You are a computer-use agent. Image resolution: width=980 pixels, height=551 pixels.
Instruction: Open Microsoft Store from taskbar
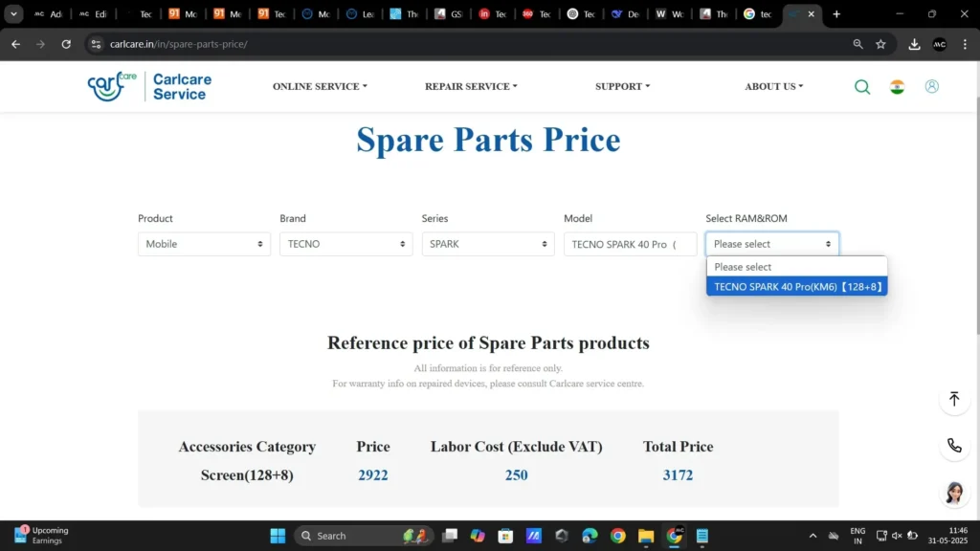pyautogui.click(x=505, y=536)
